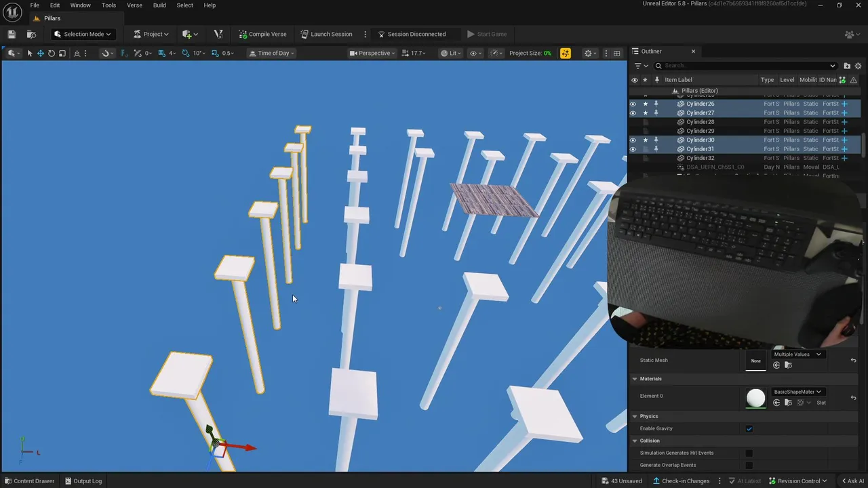Click Compile Verse button

262,34
